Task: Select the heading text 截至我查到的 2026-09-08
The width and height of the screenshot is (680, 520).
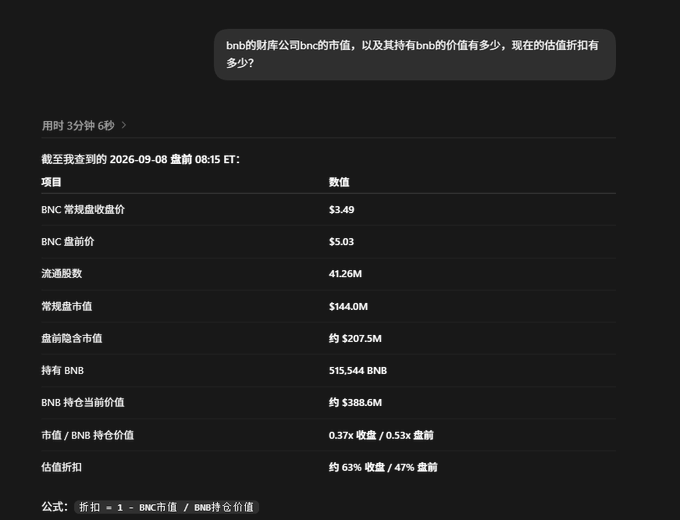Action: pyautogui.click(x=104, y=159)
